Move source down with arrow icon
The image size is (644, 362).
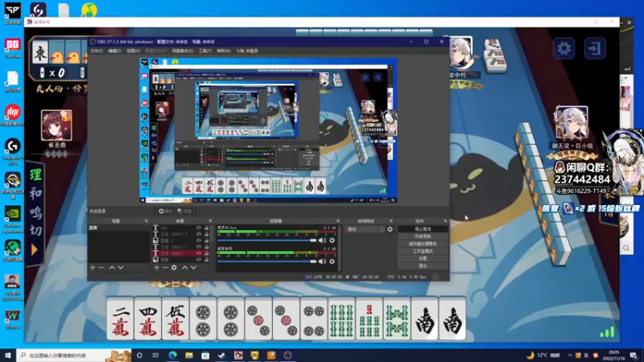[x=193, y=268]
